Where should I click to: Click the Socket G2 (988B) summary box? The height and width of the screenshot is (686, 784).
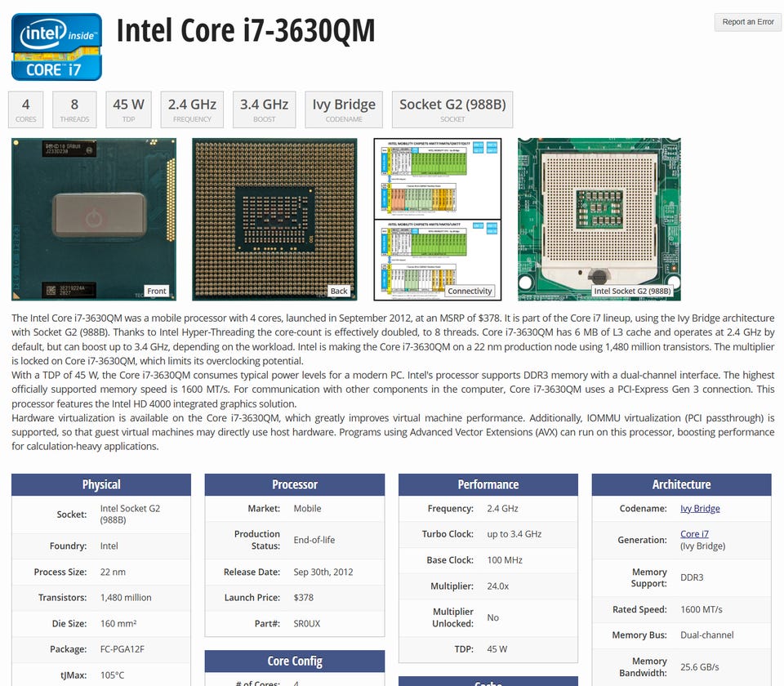click(452, 109)
